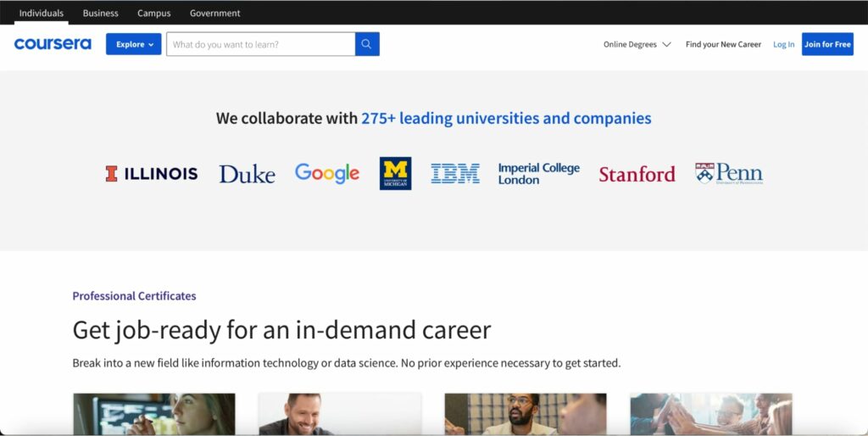Click the Illinois partner logo
Image resolution: width=868 pixels, height=436 pixels.
pyautogui.click(x=152, y=174)
